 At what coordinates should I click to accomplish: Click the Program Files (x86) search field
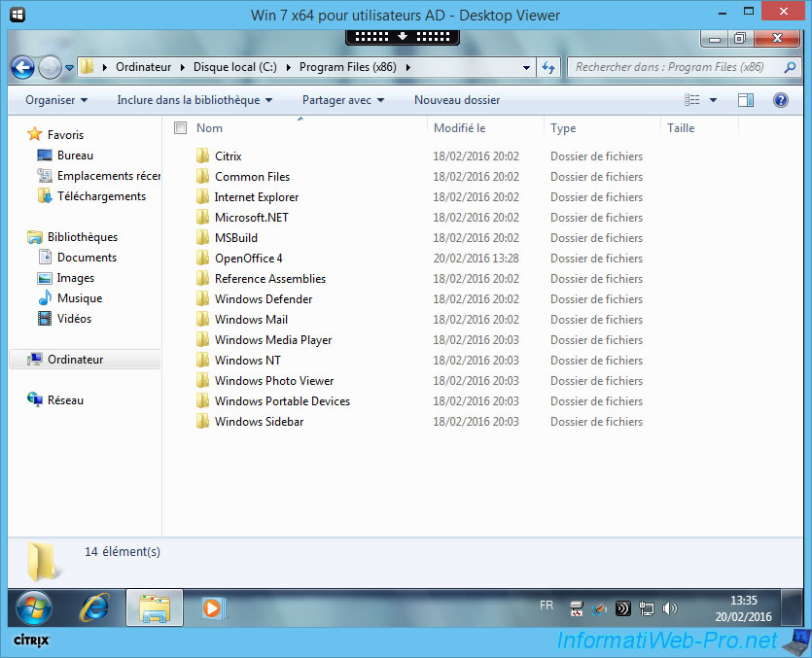671,67
